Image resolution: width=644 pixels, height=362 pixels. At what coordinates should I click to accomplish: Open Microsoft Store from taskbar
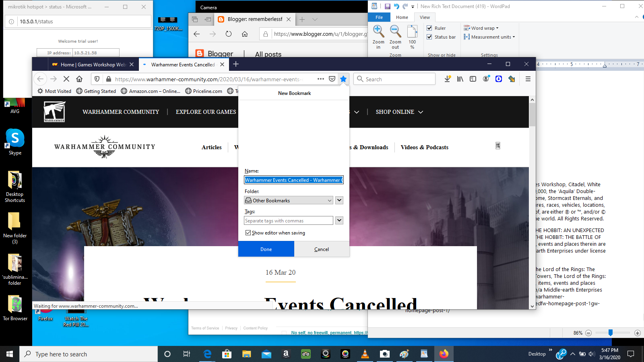(227, 354)
